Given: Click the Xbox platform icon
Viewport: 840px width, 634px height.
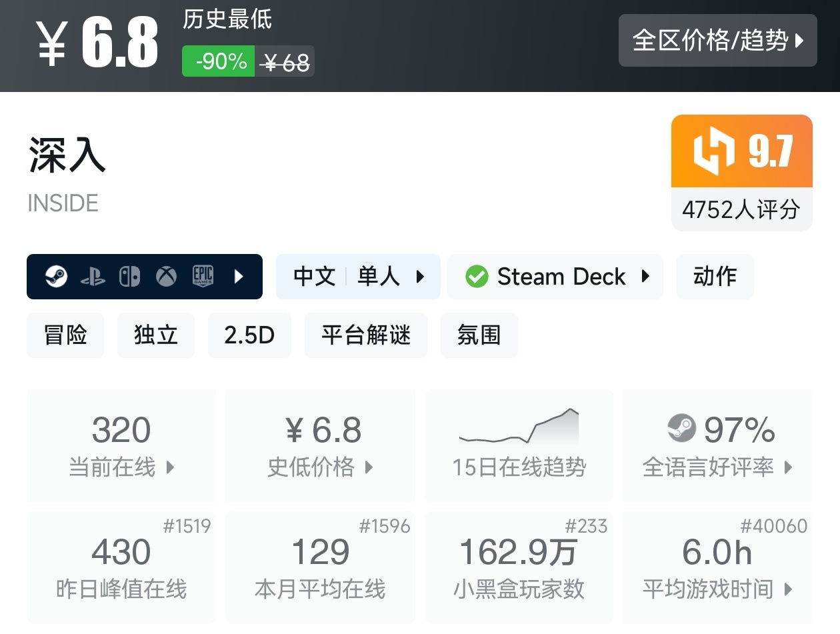Looking at the screenshot, I should tap(166, 276).
